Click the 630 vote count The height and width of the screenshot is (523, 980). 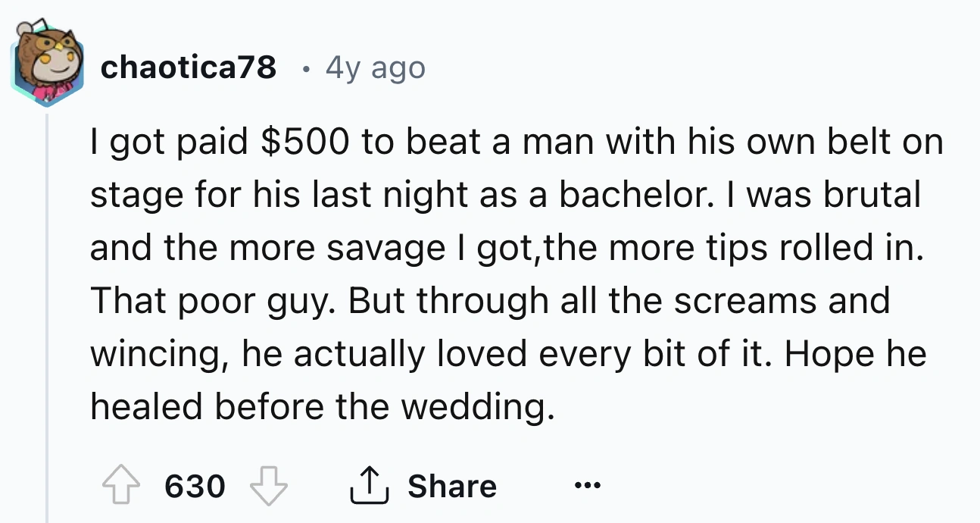pos(195,486)
